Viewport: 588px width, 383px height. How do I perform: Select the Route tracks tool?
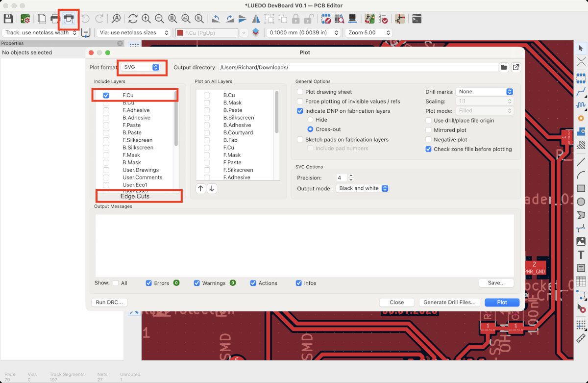click(x=581, y=91)
